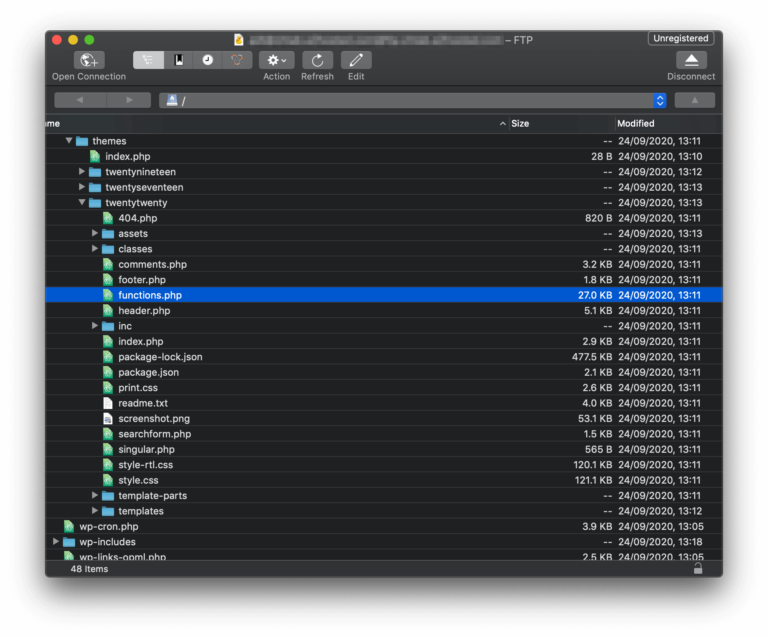
Task: Click the Unregistered button
Action: tap(680, 38)
